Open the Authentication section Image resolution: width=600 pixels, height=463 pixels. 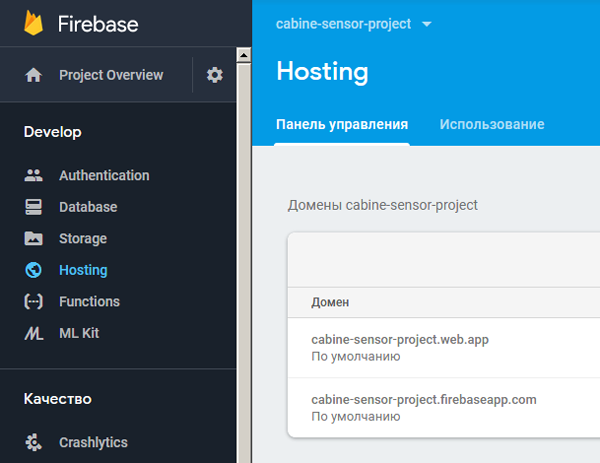(x=104, y=175)
